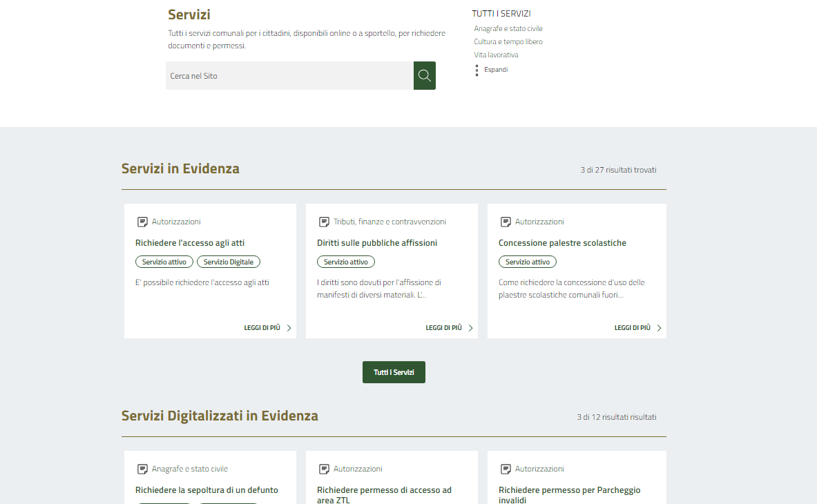Click the three-dot icon beside Espandi
Image resolution: width=817 pixels, height=504 pixels.
(x=477, y=70)
